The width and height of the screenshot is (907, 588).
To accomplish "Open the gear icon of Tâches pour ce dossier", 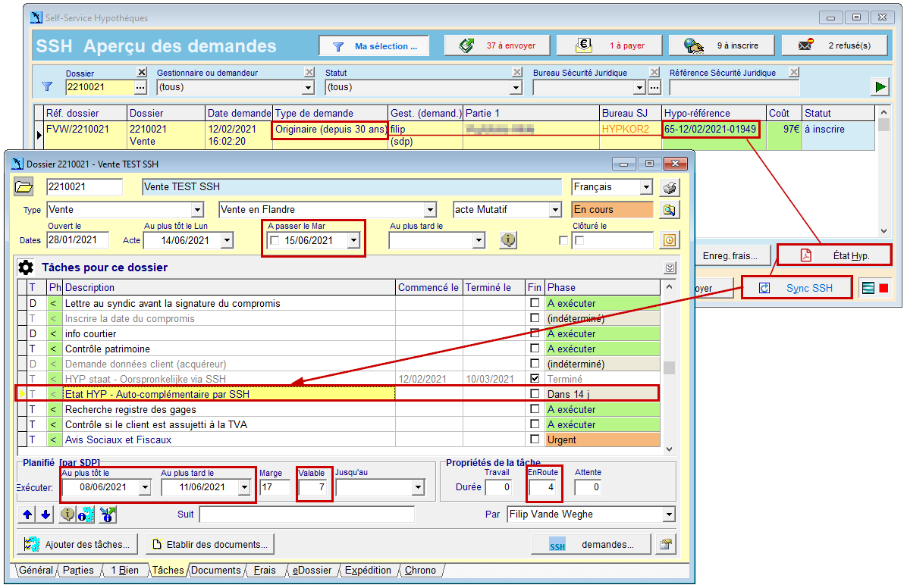I will click(26, 267).
